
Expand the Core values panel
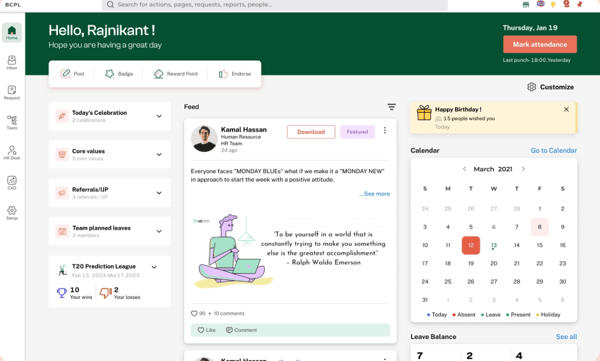(x=159, y=154)
